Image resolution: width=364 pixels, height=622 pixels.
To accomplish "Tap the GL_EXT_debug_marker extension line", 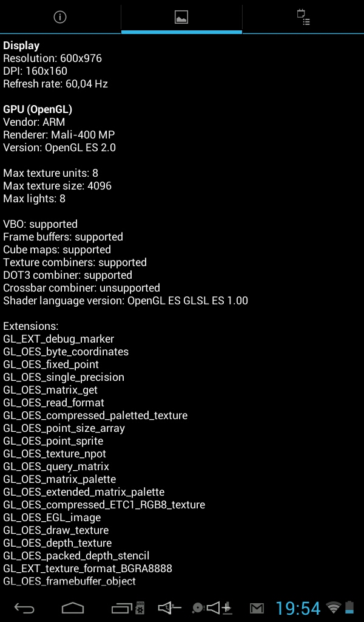I will pyautogui.click(x=59, y=339).
